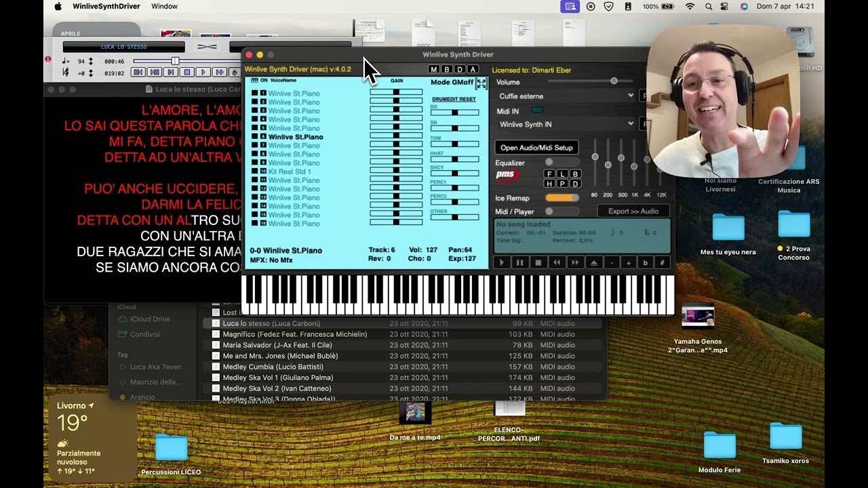This screenshot has height=488, width=868.
Task: Click the fast-forward button in Synth Driver transport
Action: 575,262
